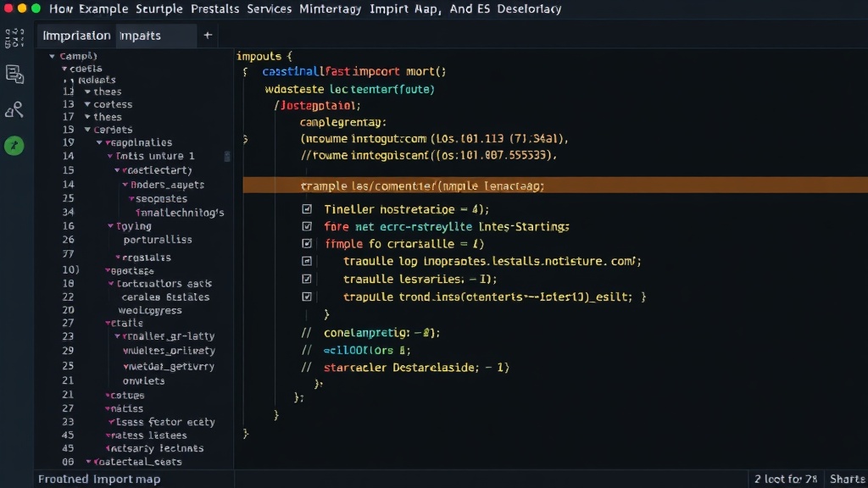Viewport: 868px width, 488px height.
Task: Click Froatned Import map status label
Action: pos(99,480)
